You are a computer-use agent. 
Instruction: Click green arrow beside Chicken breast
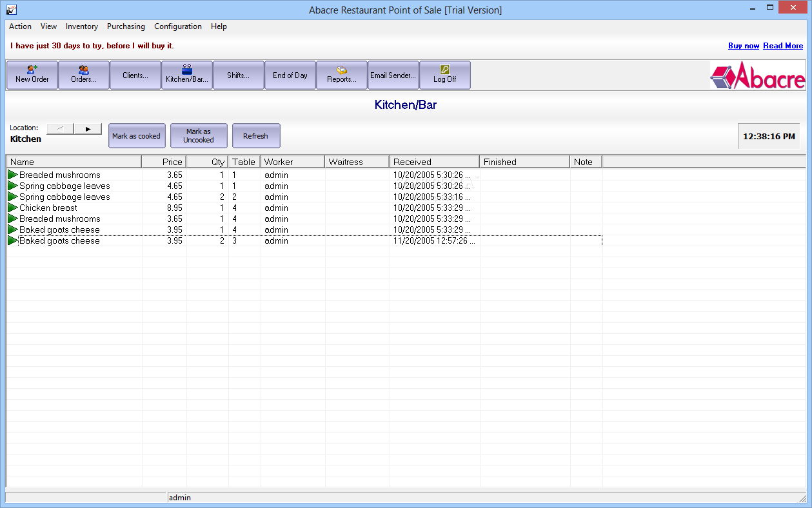coord(13,208)
